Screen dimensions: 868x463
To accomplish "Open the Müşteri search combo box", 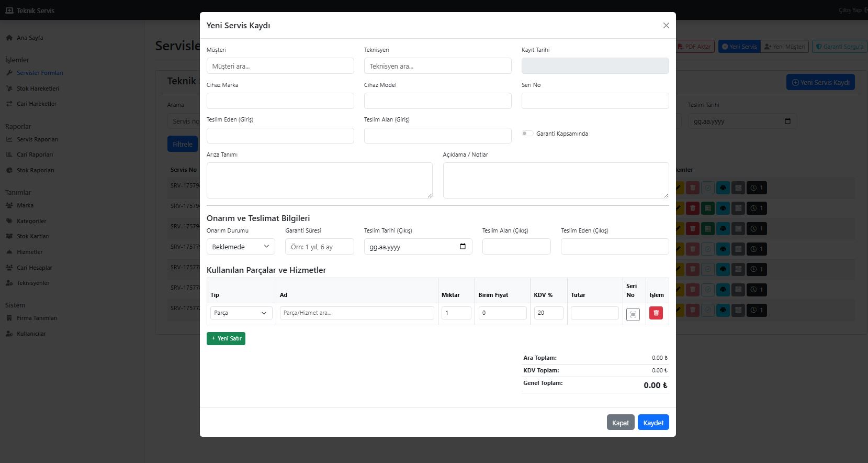I will coord(280,66).
